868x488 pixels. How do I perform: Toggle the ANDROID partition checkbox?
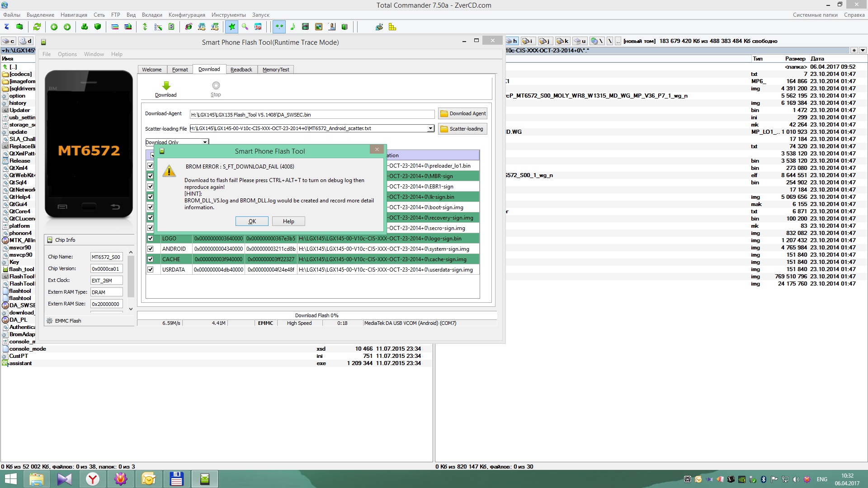[151, 249]
